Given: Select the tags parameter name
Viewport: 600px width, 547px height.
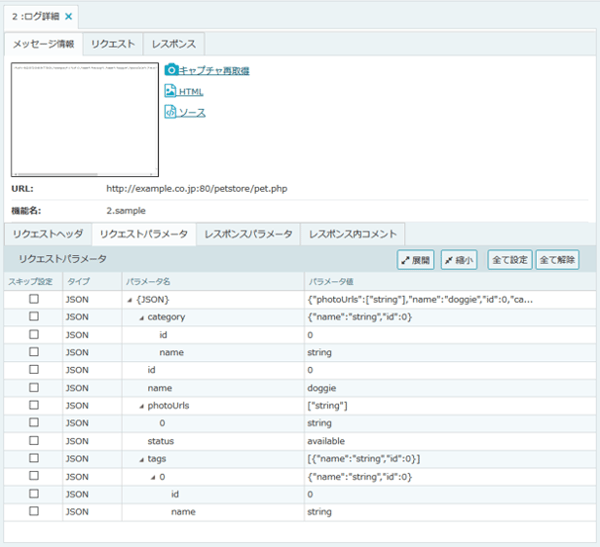Looking at the screenshot, I should (x=157, y=459).
